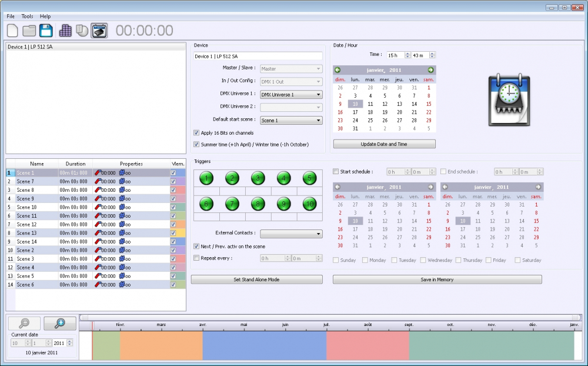The height and width of the screenshot is (366, 588).
Task: Click the Open folder toolbar icon
Action: pos(29,31)
